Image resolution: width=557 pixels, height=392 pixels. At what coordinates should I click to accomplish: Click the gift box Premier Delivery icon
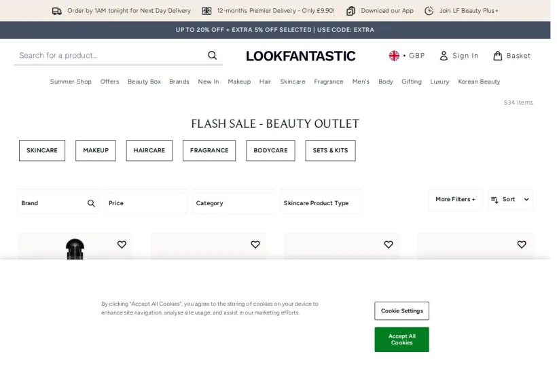[206, 11]
